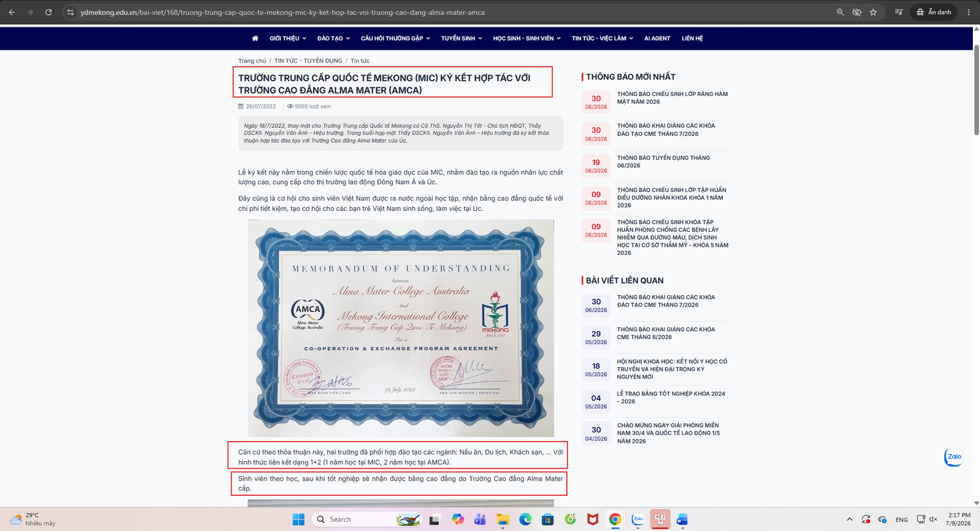The image size is (980, 531).
Task: Open notice on phòng chống bệnh lây nhiễm
Action: (x=672, y=237)
